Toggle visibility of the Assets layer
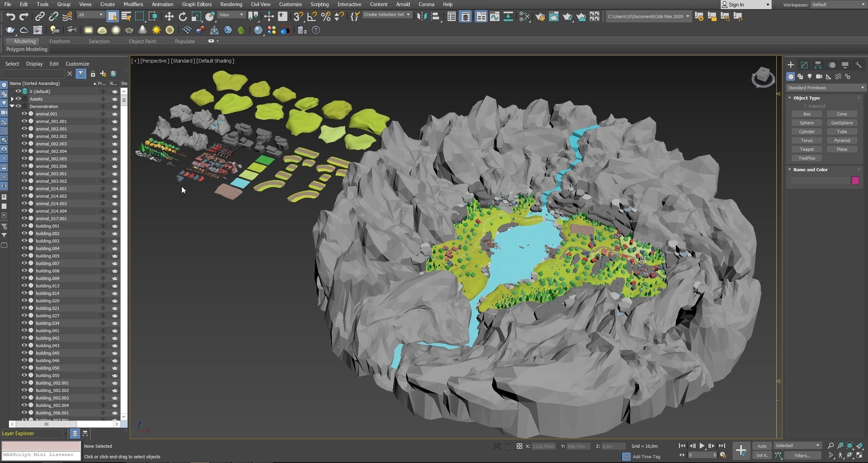The height and width of the screenshot is (463, 868). [18, 99]
